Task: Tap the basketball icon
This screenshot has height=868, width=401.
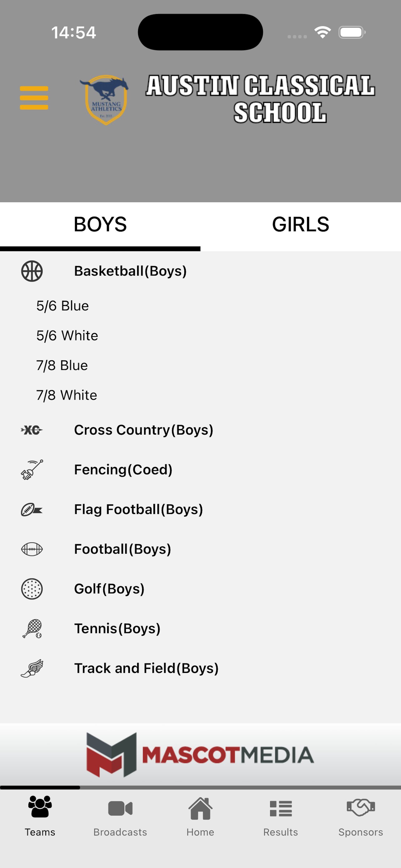Action: click(32, 271)
